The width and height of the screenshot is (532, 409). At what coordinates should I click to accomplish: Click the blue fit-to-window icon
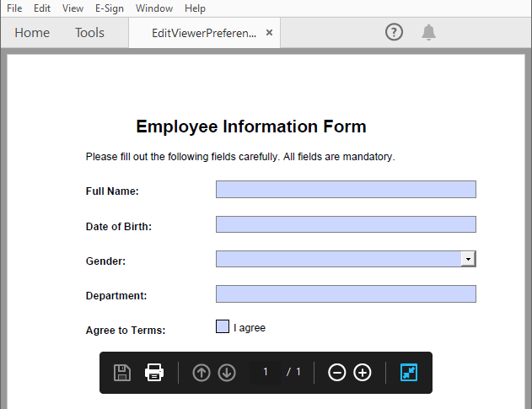coord(409,373)
